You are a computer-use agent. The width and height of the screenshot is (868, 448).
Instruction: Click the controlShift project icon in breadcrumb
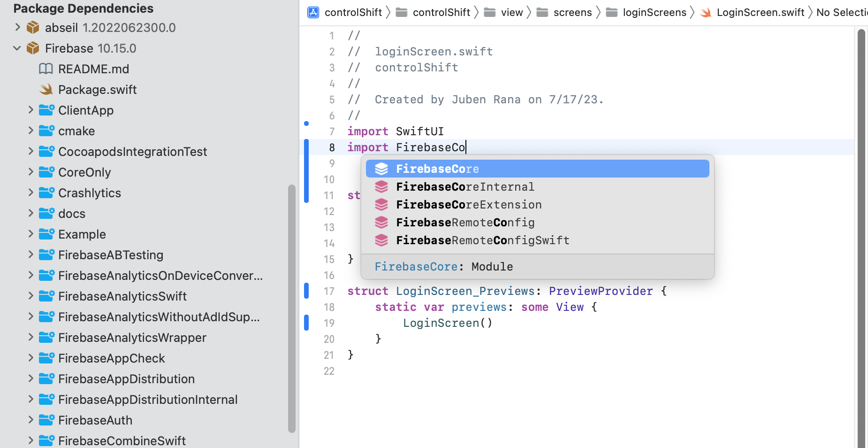coord(313,12)
